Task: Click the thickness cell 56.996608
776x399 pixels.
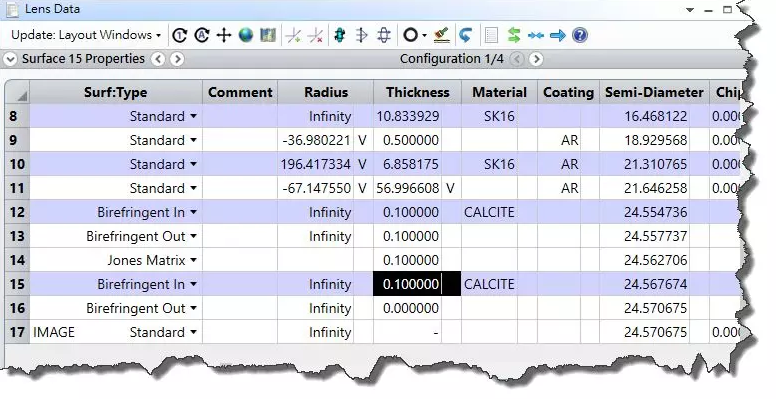Action: coord(408,188)
